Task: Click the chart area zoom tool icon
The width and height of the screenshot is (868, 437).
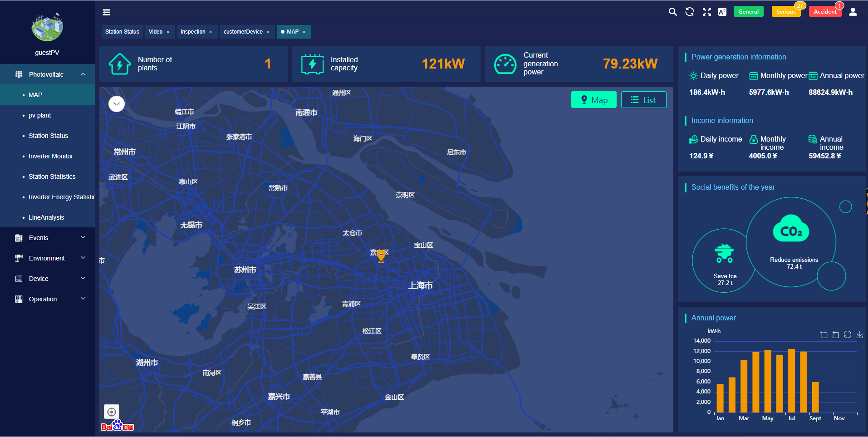Action: 824,334
